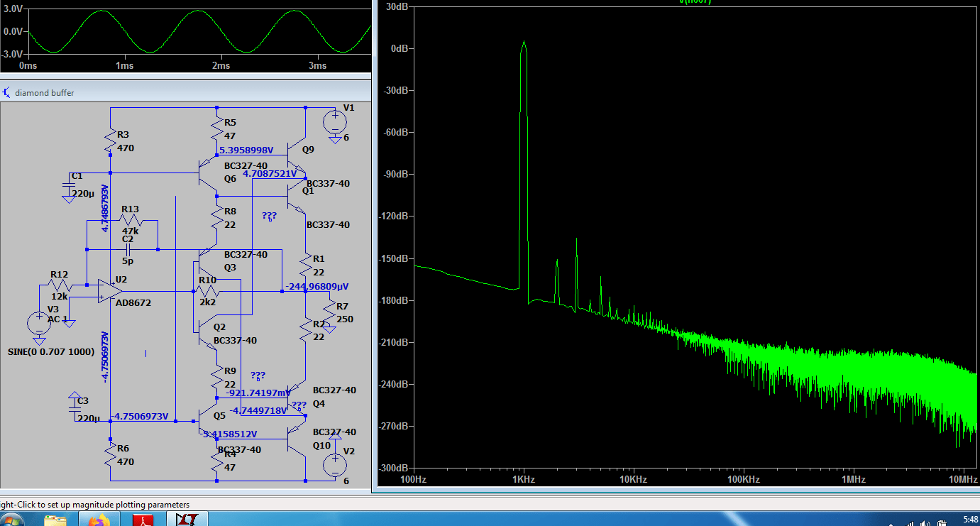Select the V3 sine source symbol
Screen dimensions: 980x526
[x=38, y=324]
